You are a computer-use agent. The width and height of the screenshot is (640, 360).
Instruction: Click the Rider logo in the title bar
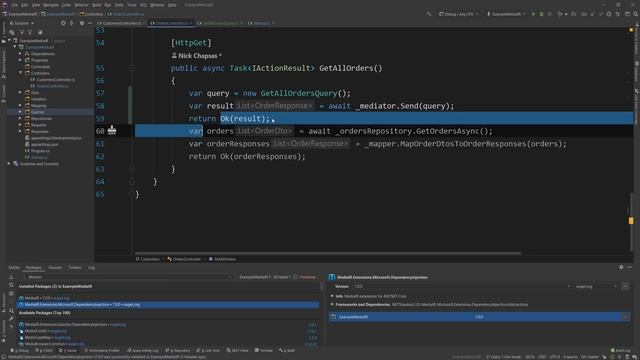(x=5, y=4)
